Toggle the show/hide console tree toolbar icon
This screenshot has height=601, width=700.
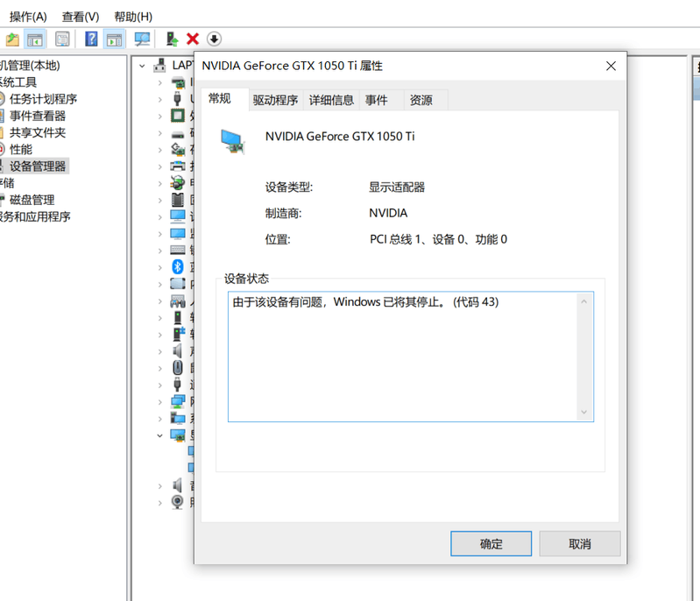pyautogui.click(x=35, y=39)
